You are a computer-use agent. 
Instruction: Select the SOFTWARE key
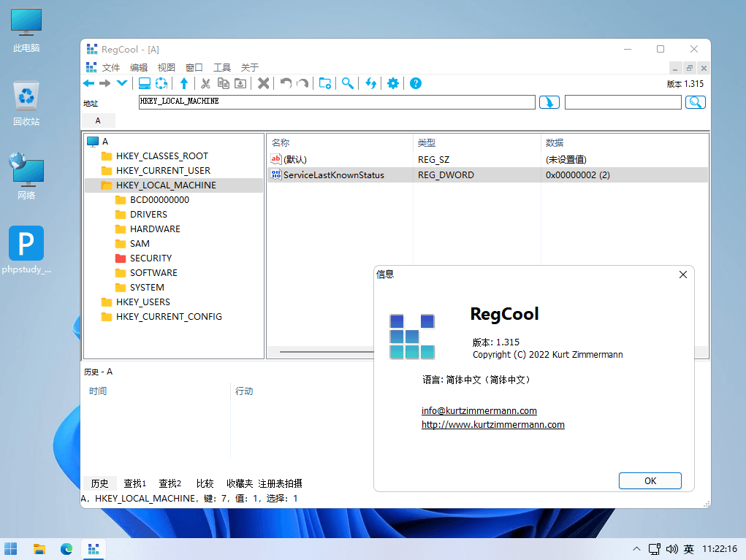153,273
